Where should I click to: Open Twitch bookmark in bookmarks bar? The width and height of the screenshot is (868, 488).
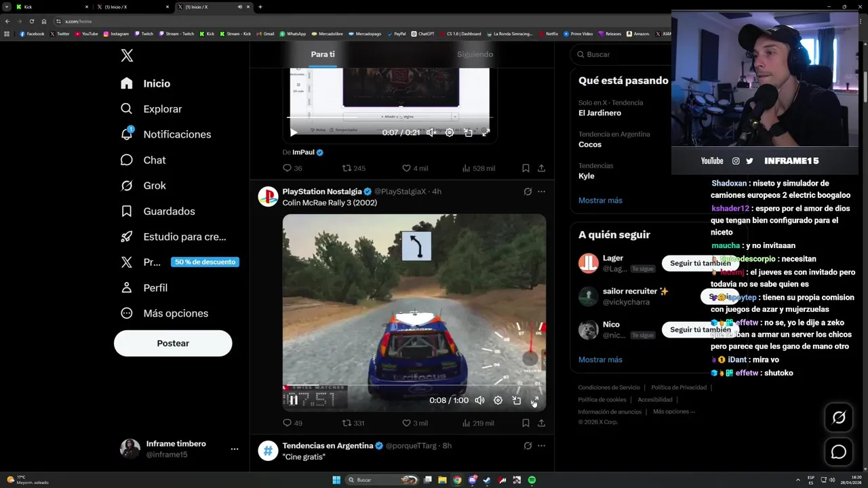(x=144, y=33)
